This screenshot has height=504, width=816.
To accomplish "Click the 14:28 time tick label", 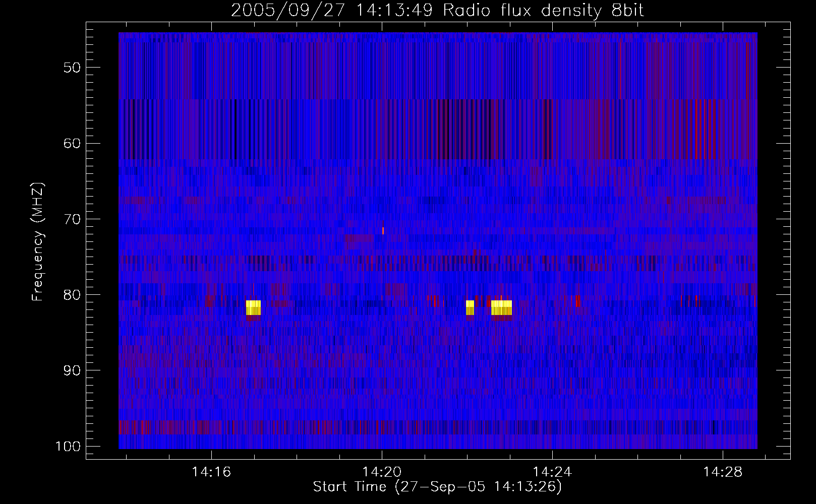I will pyautogui.click(x=723, y=472).
